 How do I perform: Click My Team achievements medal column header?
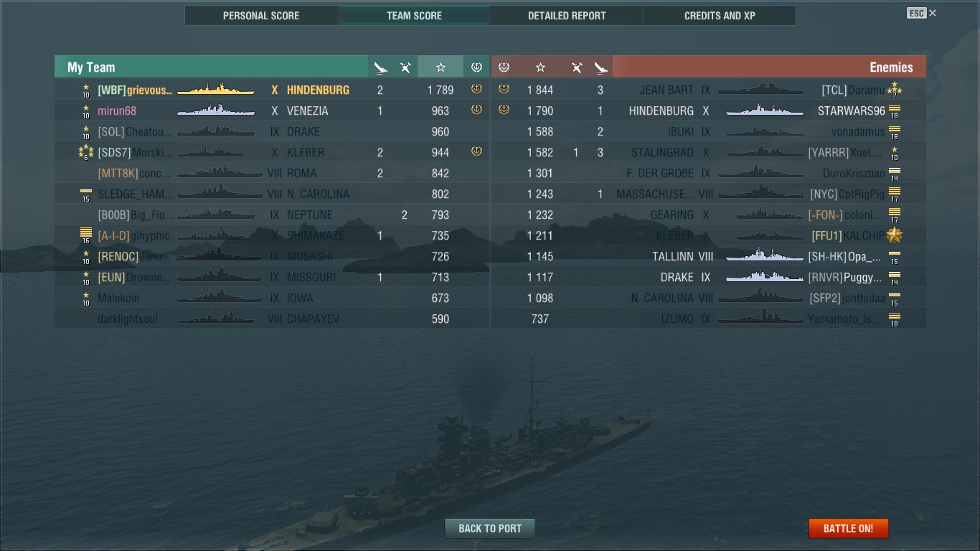tap(476, 67)
